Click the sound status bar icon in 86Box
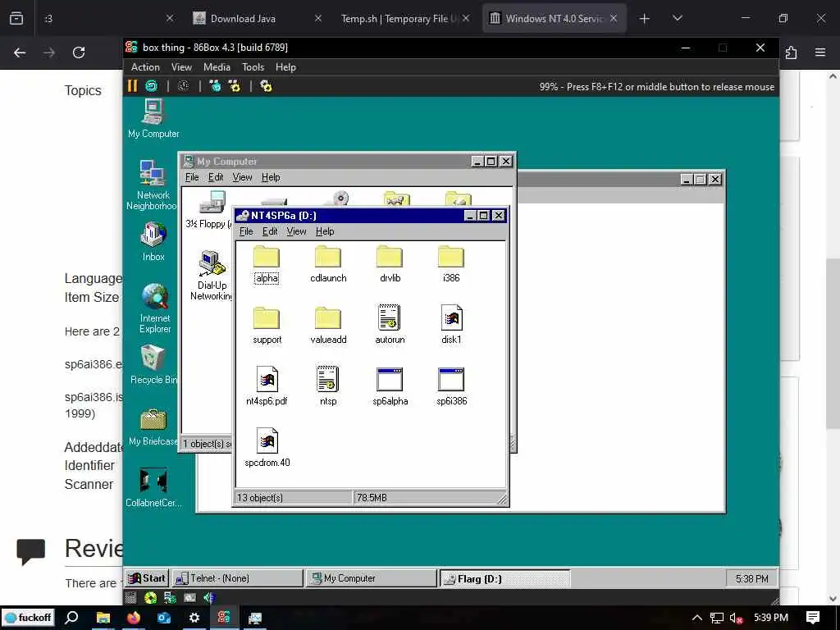 (209, 597)
